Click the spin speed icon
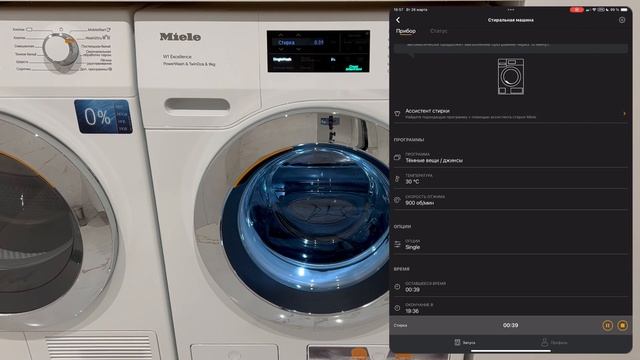This screenshot has height=360, width=640. (x=397, y=200)
